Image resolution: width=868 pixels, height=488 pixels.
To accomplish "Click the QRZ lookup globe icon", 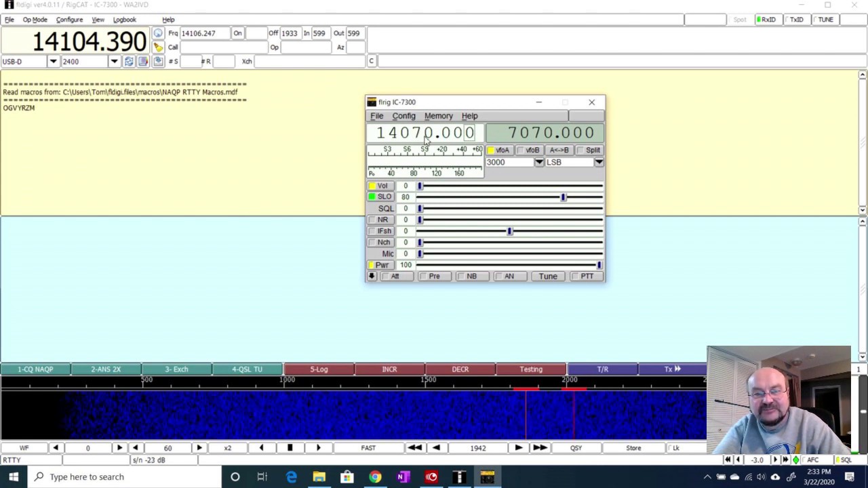I will click(x=158, y=33).
